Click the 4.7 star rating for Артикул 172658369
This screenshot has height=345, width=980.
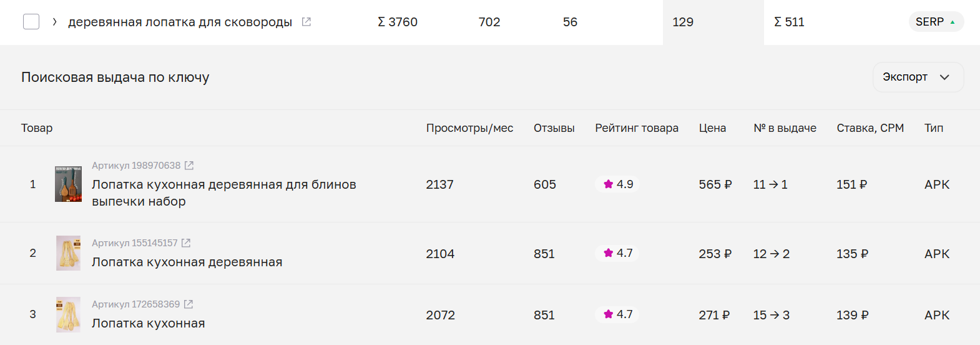pos(618,314)
